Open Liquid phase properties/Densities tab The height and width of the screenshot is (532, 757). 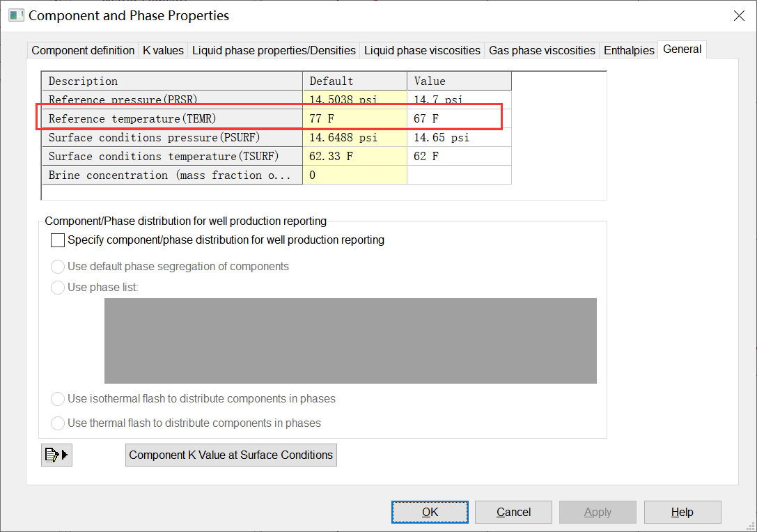tap(274, 50)
